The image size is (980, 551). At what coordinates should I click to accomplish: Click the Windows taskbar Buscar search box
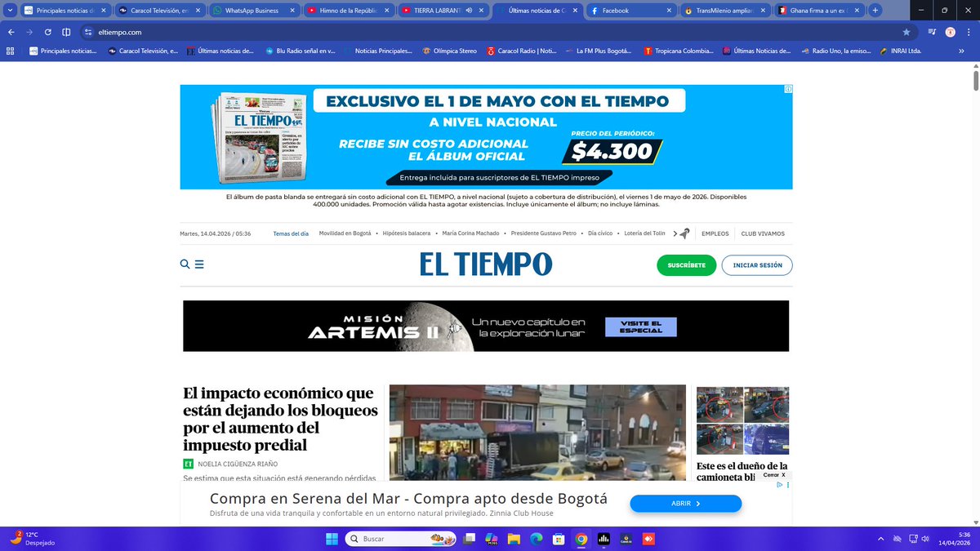(x=400, y=539)
